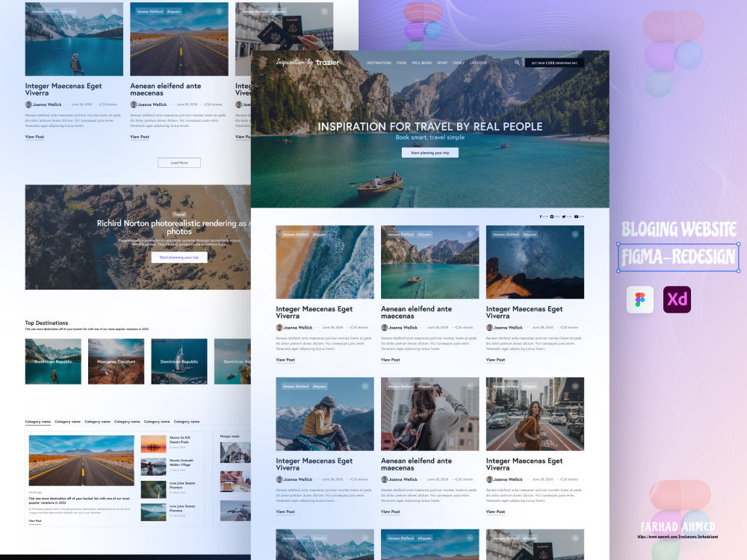Switch to the SPORT section

click(x=442, y=63)
